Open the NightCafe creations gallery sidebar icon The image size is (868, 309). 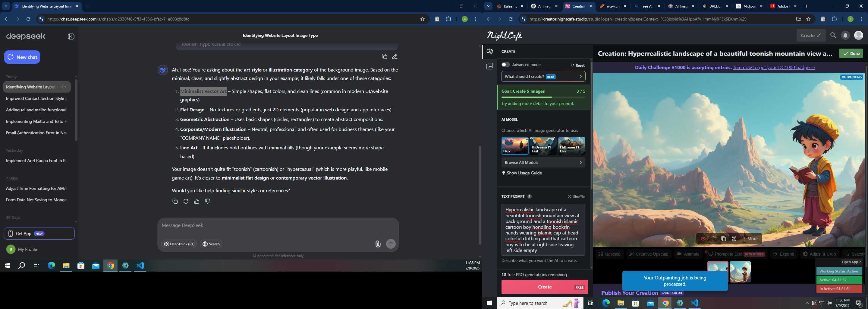coord(489,66)
